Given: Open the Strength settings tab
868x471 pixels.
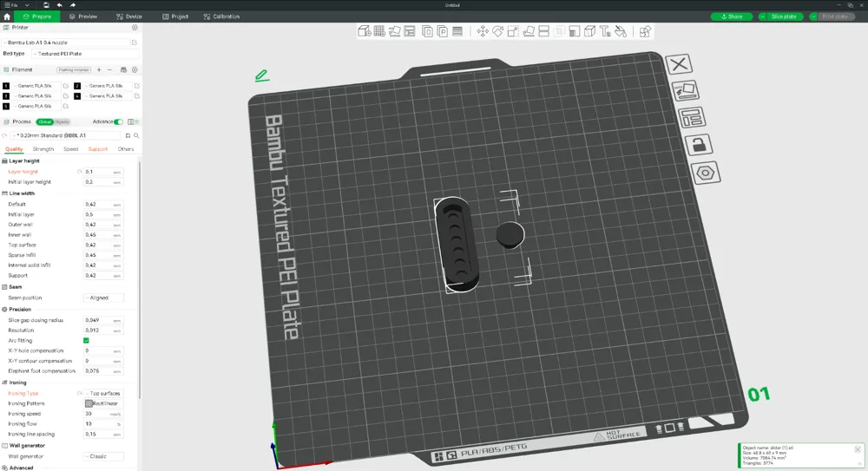Looking at the screenshot, I should [x=43, y=149].
